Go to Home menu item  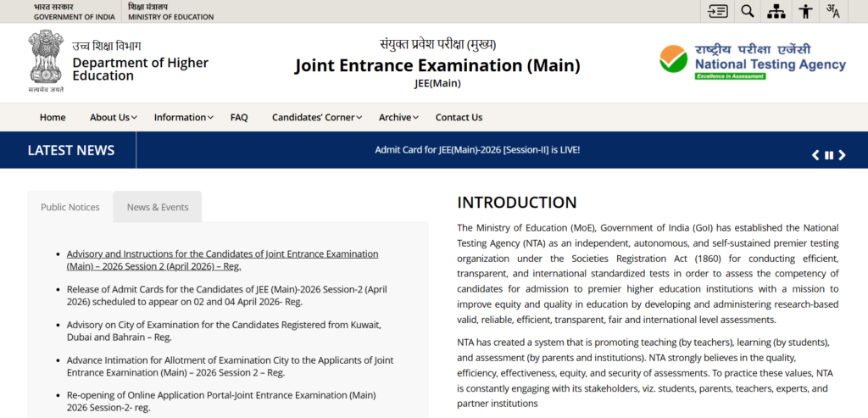(x=53, y=117)
